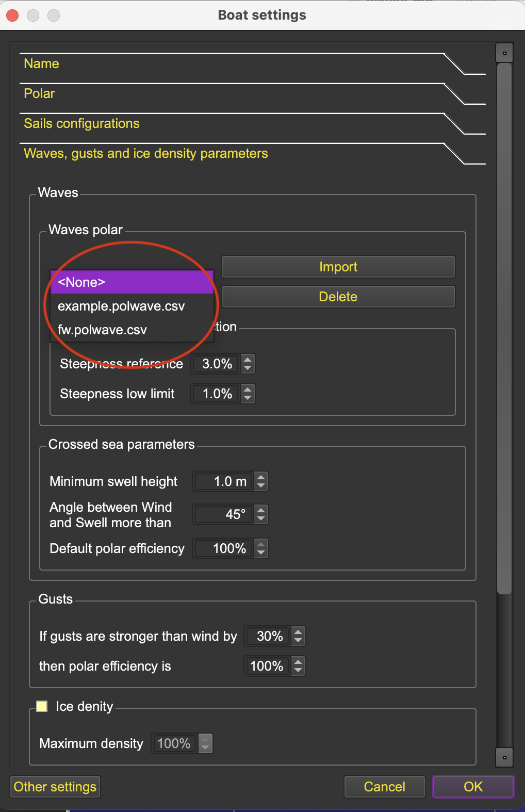
Task: Collapse Waves, gusts and ice density section
Action: coord(145,153)
